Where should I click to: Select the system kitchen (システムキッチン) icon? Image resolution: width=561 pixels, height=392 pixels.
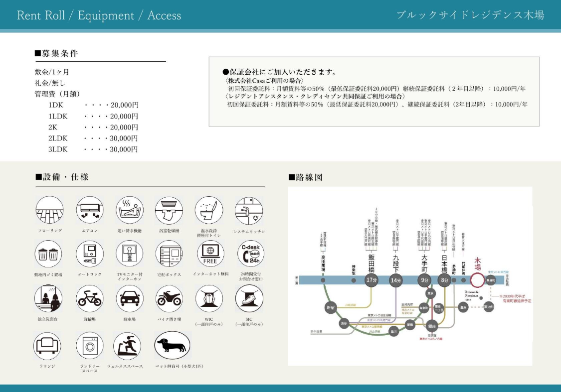pyautogui.click(x=249, y=210)
